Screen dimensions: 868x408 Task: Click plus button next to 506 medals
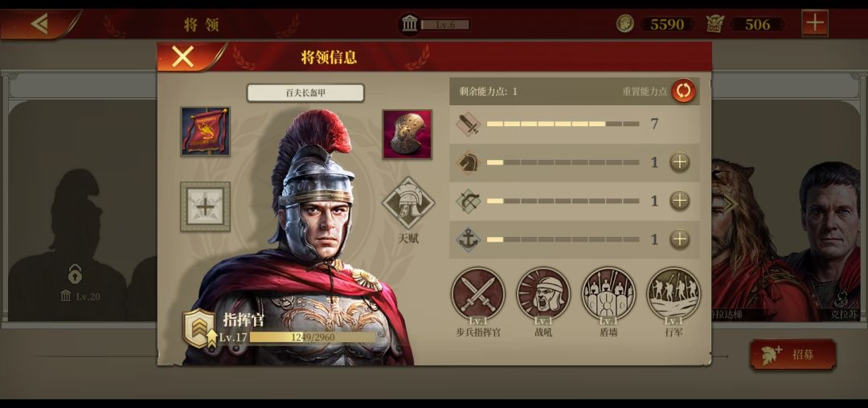pyautogui.click(x=815, y=24)
